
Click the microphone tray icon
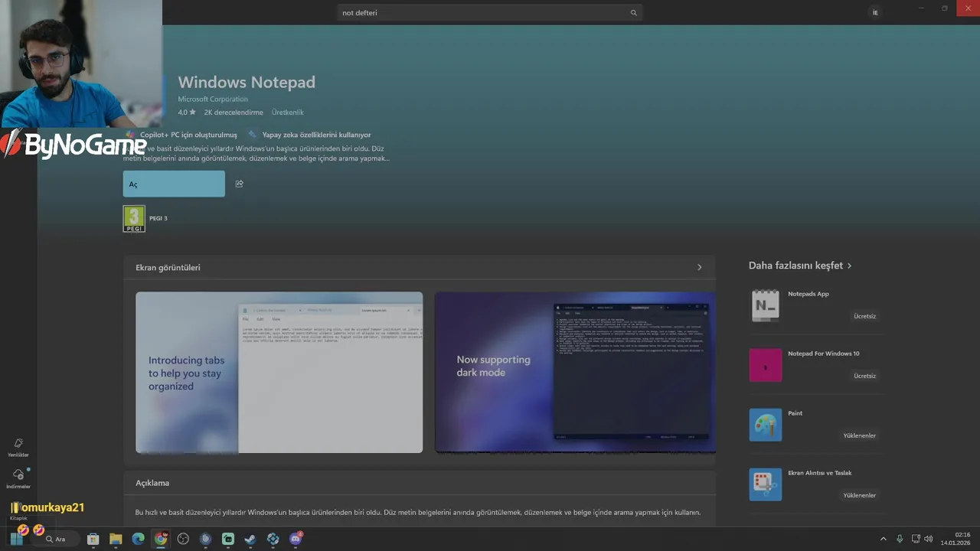click(900, 539)
